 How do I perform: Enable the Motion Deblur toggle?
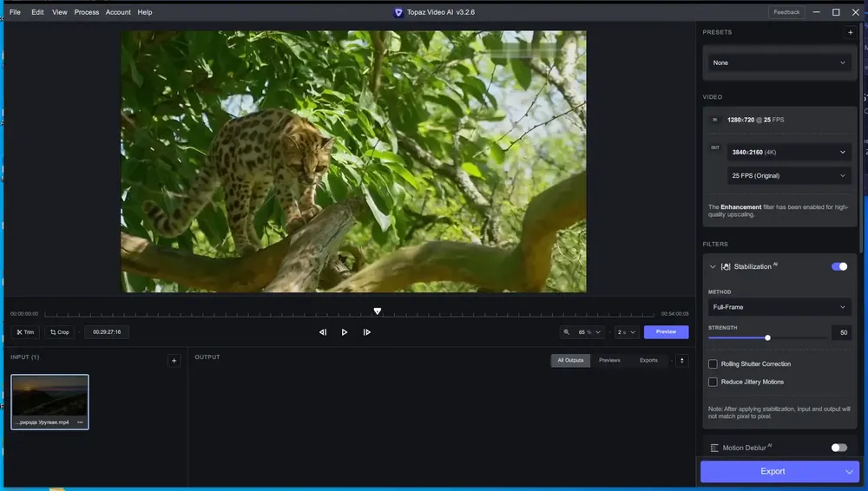[x=839, y=448]
